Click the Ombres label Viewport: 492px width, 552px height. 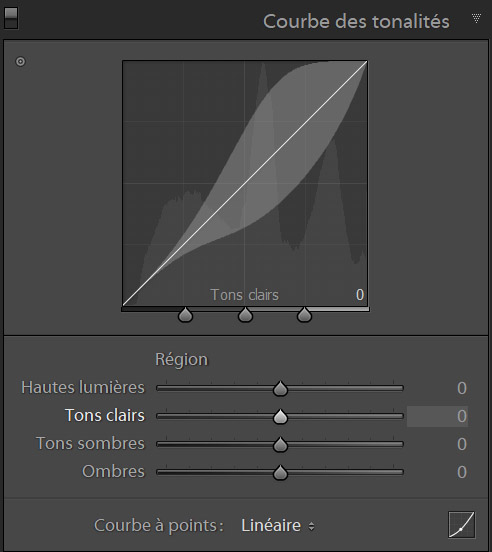[113, 471]
